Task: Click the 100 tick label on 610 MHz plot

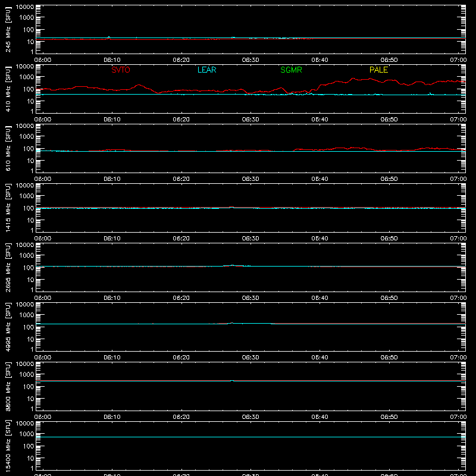Action: pyautogui.click(x=29, y=149)
